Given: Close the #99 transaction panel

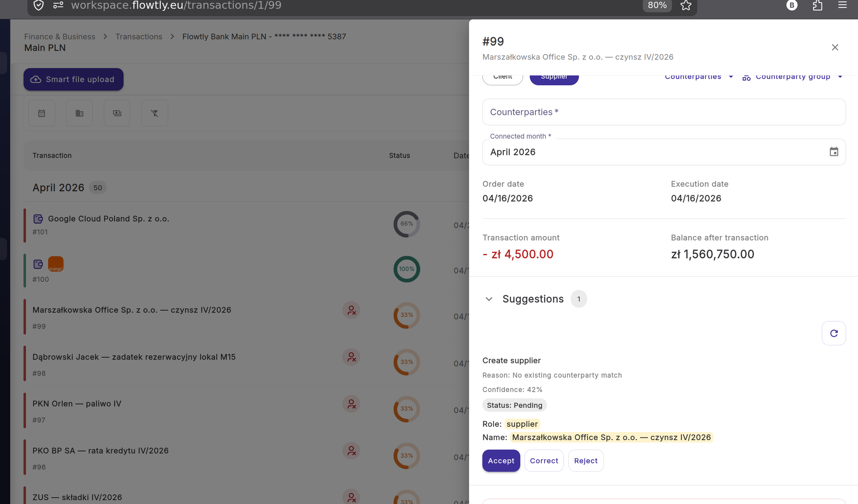Looking at the screenshot, I should (835, 47).
